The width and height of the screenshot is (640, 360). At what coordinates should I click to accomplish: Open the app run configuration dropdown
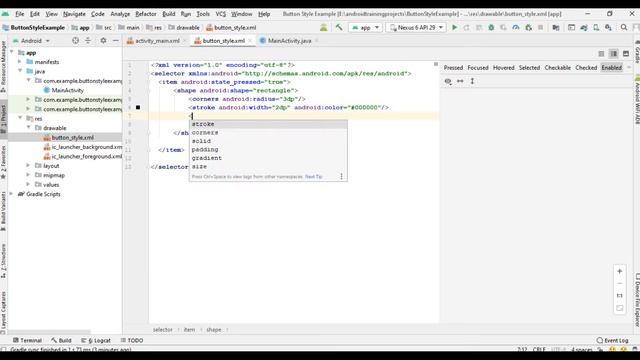(x=365, y=27)
